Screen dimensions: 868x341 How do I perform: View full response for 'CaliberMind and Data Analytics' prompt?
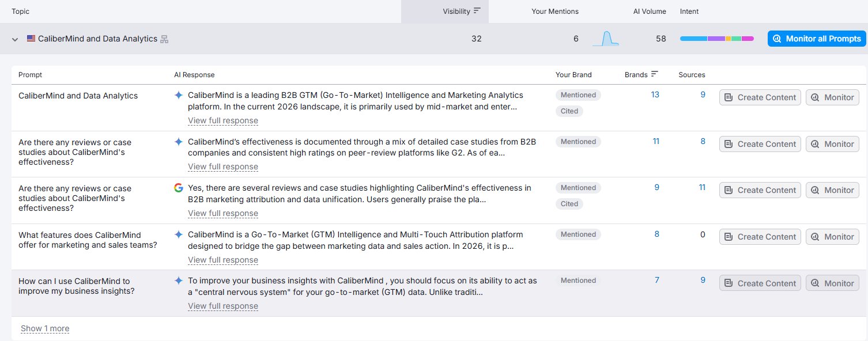pyautogui.click(x=223, y=120)
